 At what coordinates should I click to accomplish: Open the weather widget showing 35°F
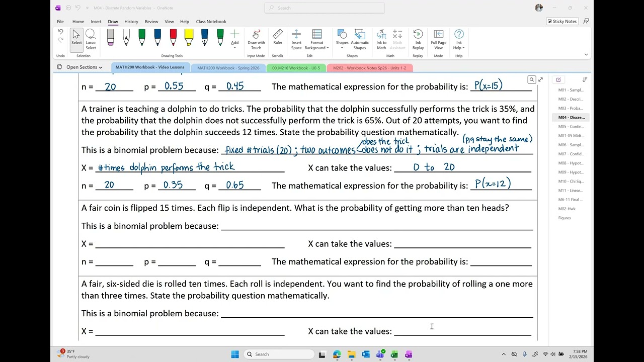74,354
